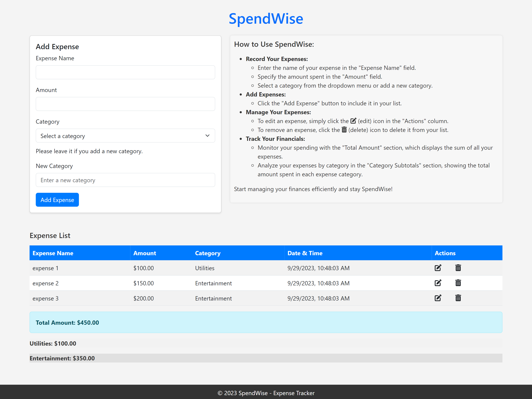Click the SpendWise page title

(266, 18)
